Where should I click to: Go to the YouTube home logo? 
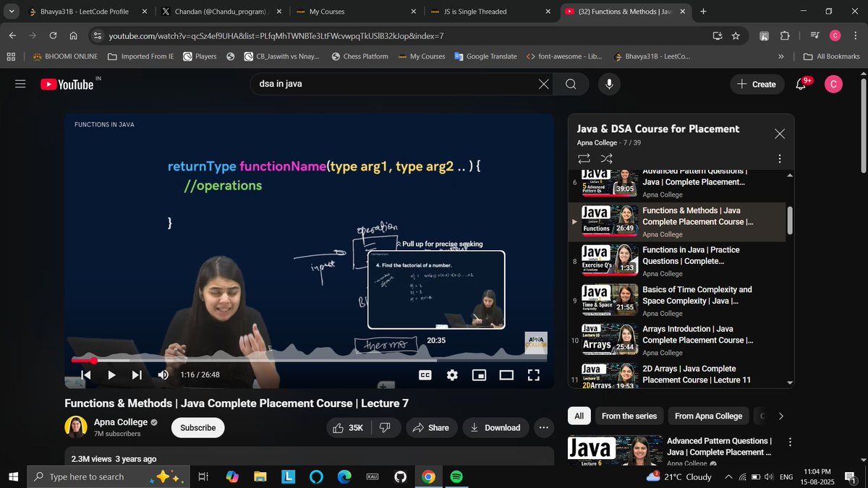pyautogui.click(x=67, y=84)
